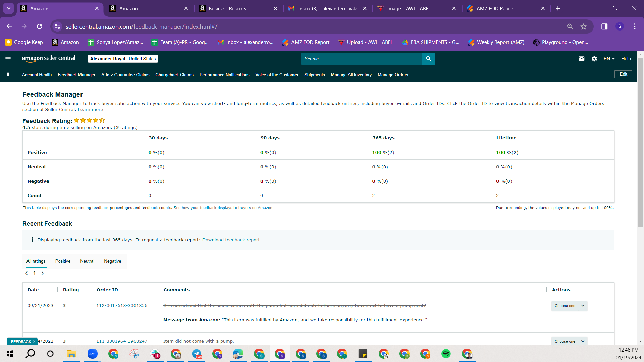Image resolution: width=644 pixels, height=362 pixels.
Task: Click the Learn more link
Action: point(91,110)
